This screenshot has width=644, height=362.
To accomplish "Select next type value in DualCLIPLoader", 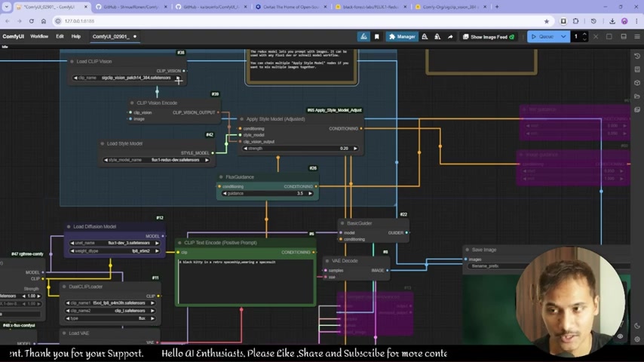I will coord(152,318).
